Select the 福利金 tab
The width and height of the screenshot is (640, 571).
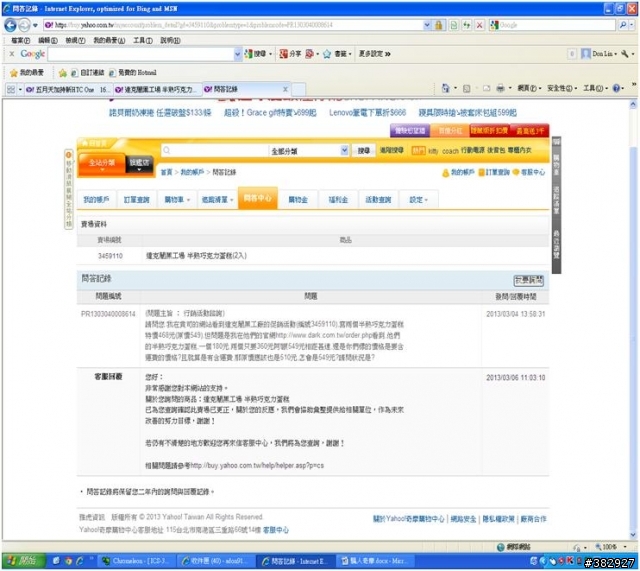coord(338,200)
